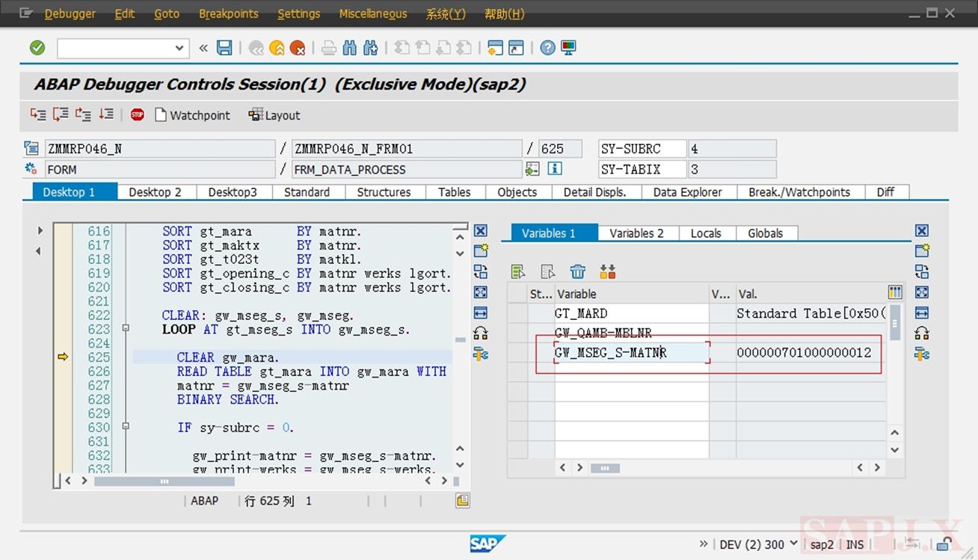The height and width of the screenshot is (560, 978).
Task: Click the Single Step debugger icon
Action: click(x=37, y=114)
